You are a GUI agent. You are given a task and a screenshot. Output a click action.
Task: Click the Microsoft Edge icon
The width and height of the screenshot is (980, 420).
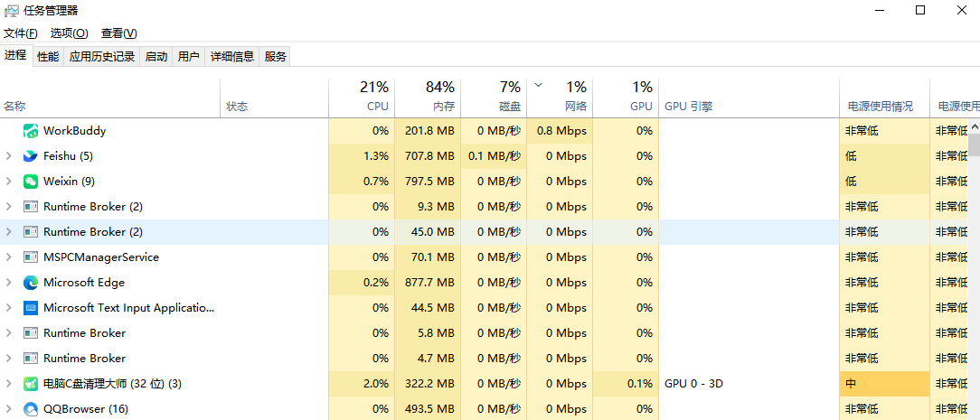(x=31, y=283)
